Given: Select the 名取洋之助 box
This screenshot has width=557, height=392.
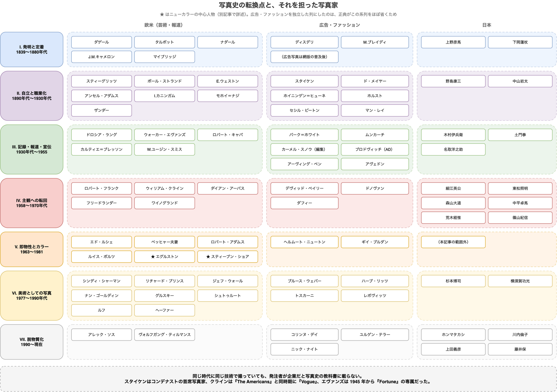Looking at the screenshot, I should point(453,149).
